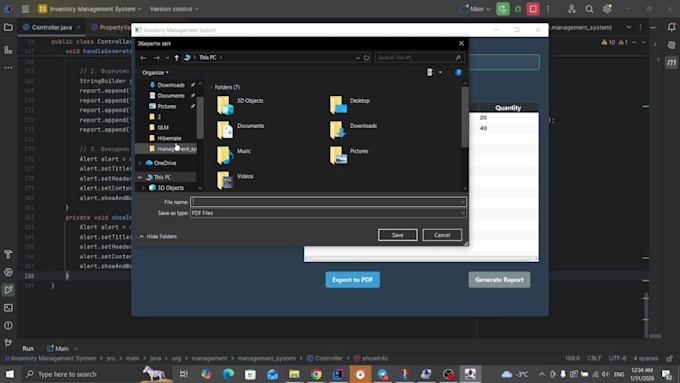
Task: Open the view options dropdown arrow in dialog
Action: pyautogui.click(x=440, y=72)
